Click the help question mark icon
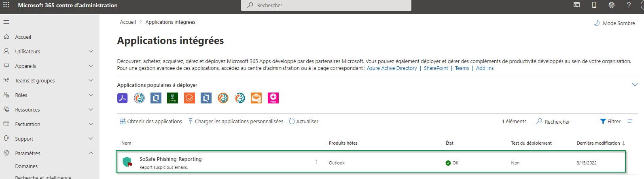The width and height of the screenshot is (644, 179). click(629, 5)
